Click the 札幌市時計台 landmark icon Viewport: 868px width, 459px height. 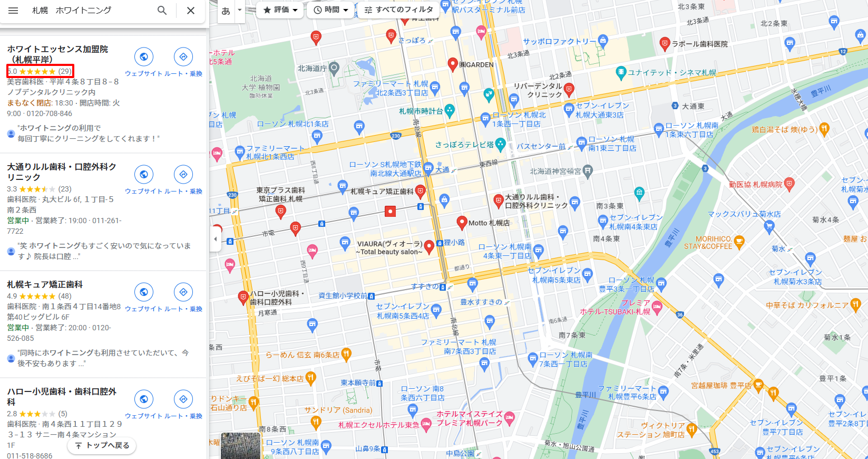coord(450,111)
